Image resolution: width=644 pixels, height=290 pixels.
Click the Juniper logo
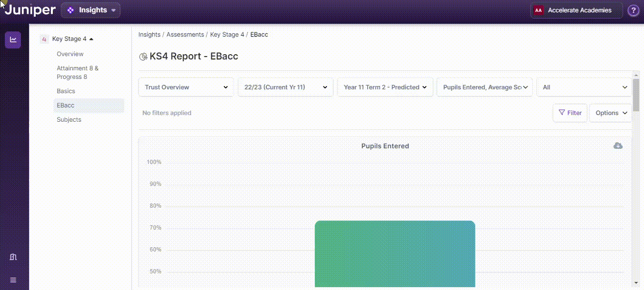(x=29, y=10)
